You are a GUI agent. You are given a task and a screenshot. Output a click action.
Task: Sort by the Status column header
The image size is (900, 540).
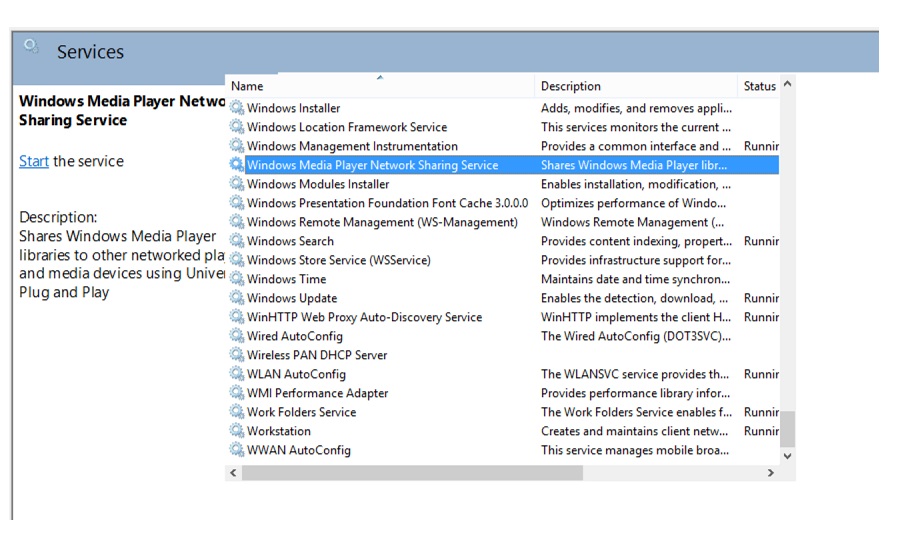pyautogui.click(x=758, y=86)
